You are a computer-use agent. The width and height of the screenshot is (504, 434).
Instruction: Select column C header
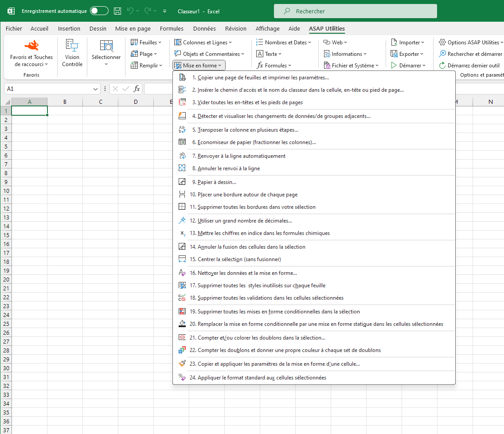[x=100, y=102]
